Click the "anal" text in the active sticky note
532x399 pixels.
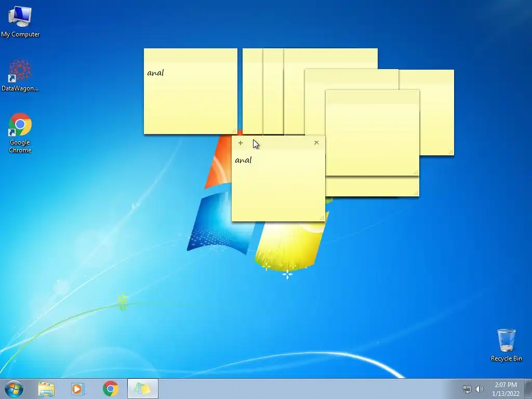tap(243, 160)
